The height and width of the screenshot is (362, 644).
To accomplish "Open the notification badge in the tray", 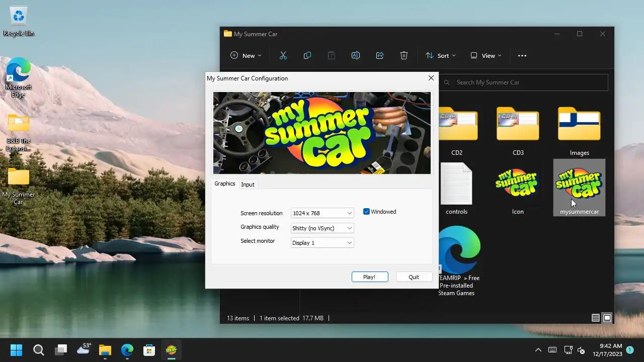I will click(x=629, y=350).
